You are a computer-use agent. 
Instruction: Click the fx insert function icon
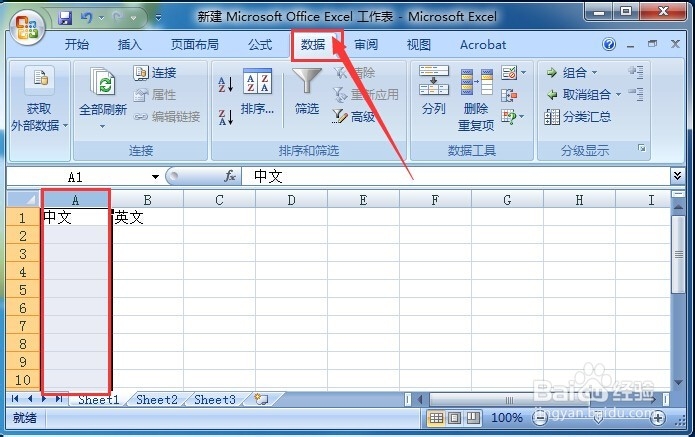pyautogui.click(x=230, y=176)
